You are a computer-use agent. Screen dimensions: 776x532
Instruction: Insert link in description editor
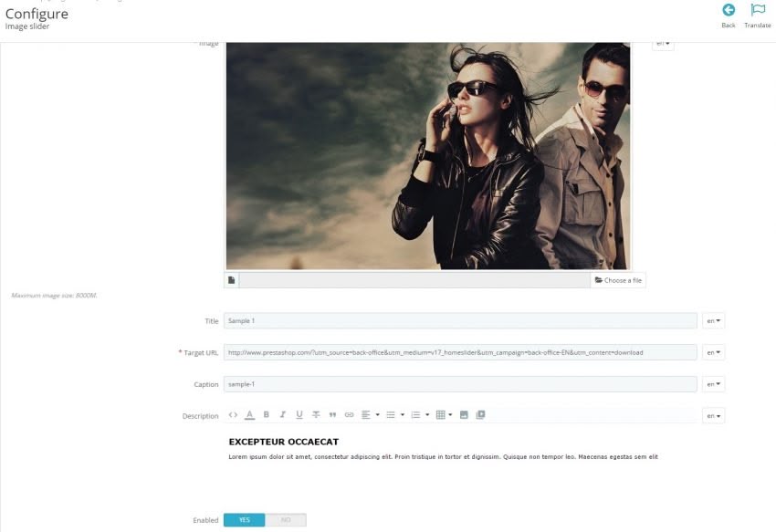tap(350, 414)
